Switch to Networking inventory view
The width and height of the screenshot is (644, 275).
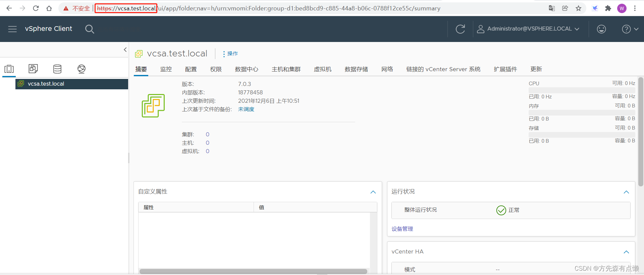coord(82,69)
